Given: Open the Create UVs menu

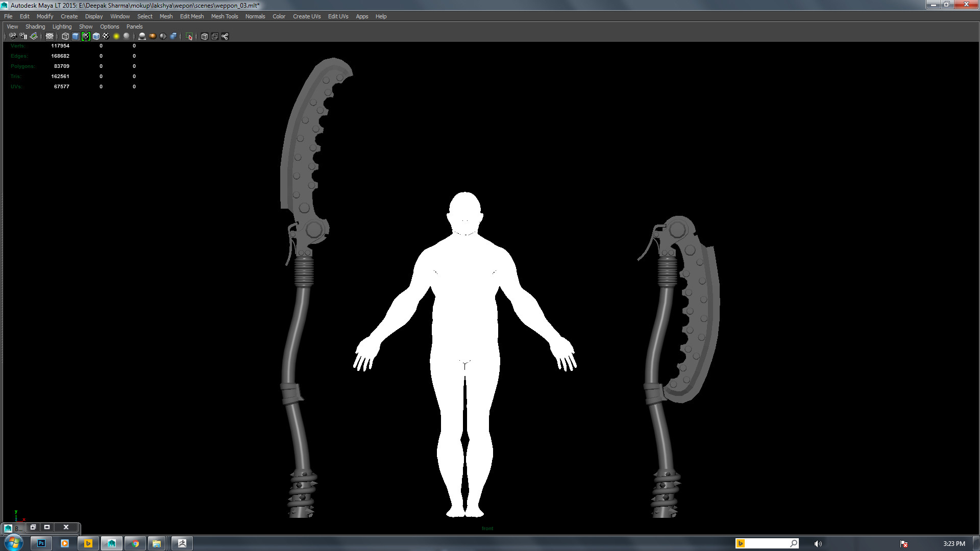Looking at the screenshot, I should pos(306,16).
